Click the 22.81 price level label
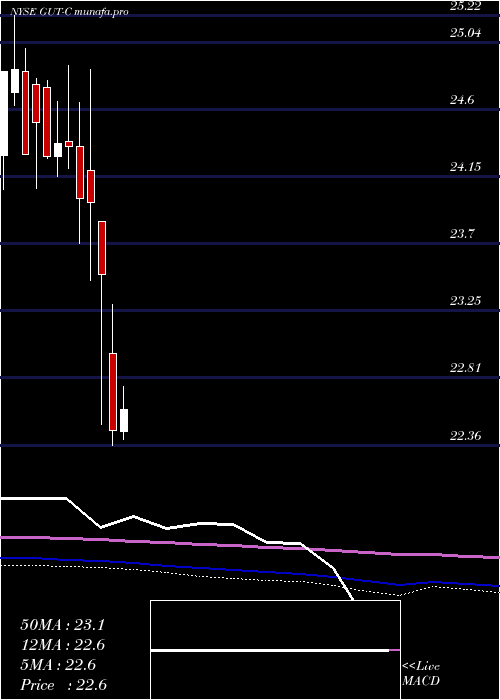 (x=465, y=368)
